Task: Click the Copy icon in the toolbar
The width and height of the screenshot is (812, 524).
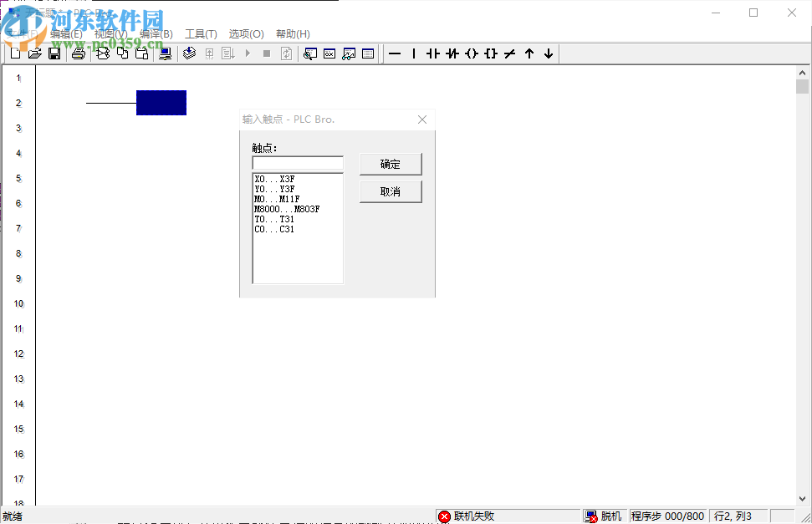Action: pyautogui.click(x=122, y=53)
